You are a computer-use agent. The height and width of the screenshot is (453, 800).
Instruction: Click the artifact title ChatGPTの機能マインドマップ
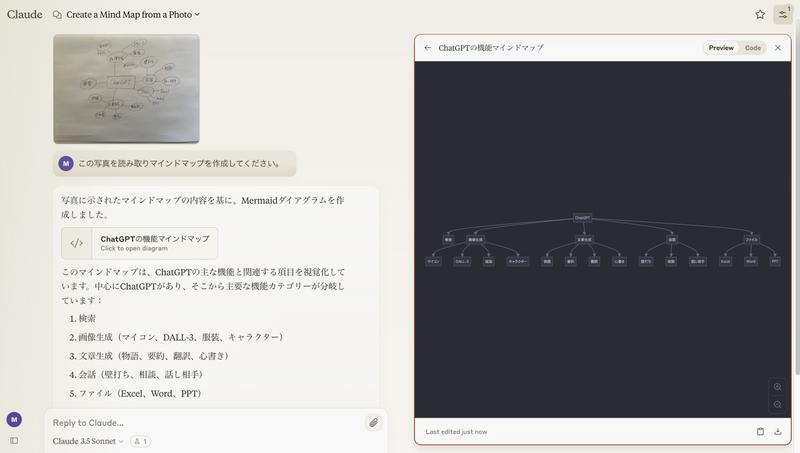491,47
